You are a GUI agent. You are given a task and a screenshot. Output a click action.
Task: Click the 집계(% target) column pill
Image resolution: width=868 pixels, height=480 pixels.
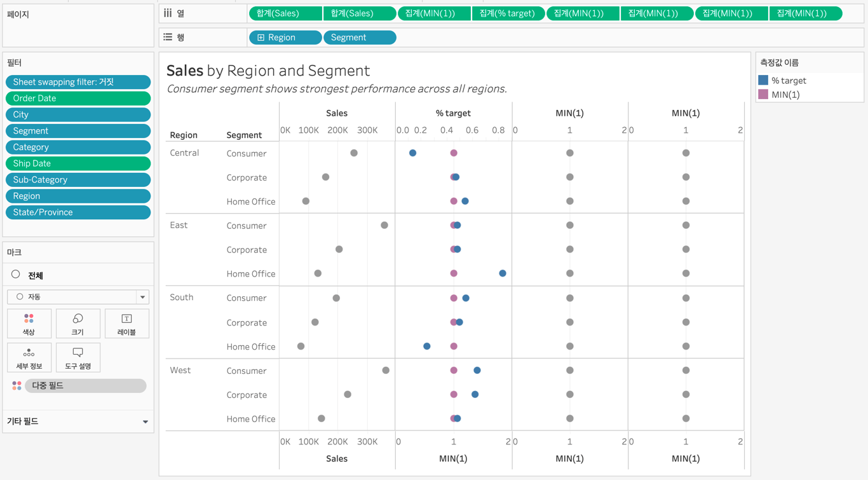(508, 13)
